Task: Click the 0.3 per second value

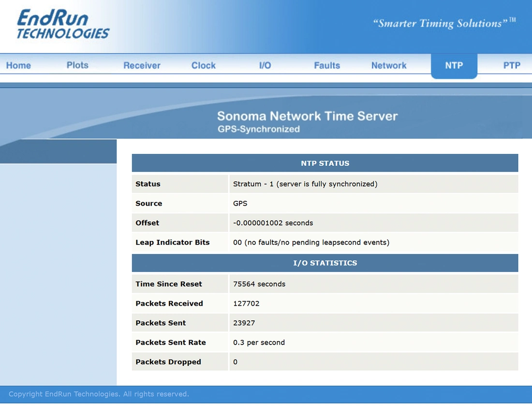Action: click(x=259, y=342)
